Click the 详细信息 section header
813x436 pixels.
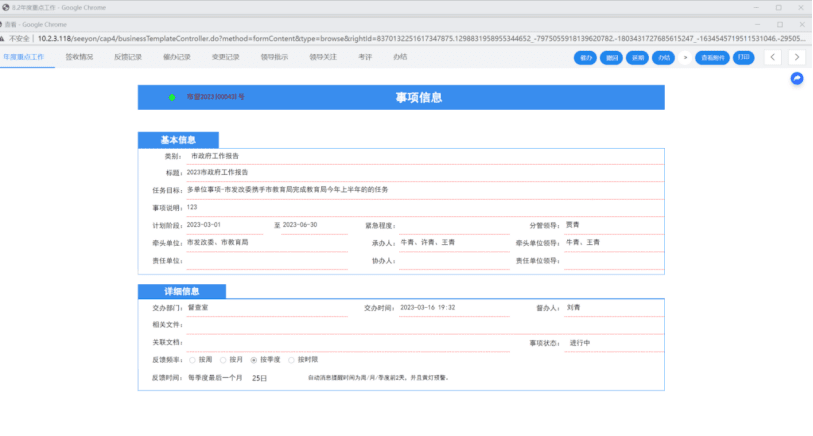click(181, 291)
